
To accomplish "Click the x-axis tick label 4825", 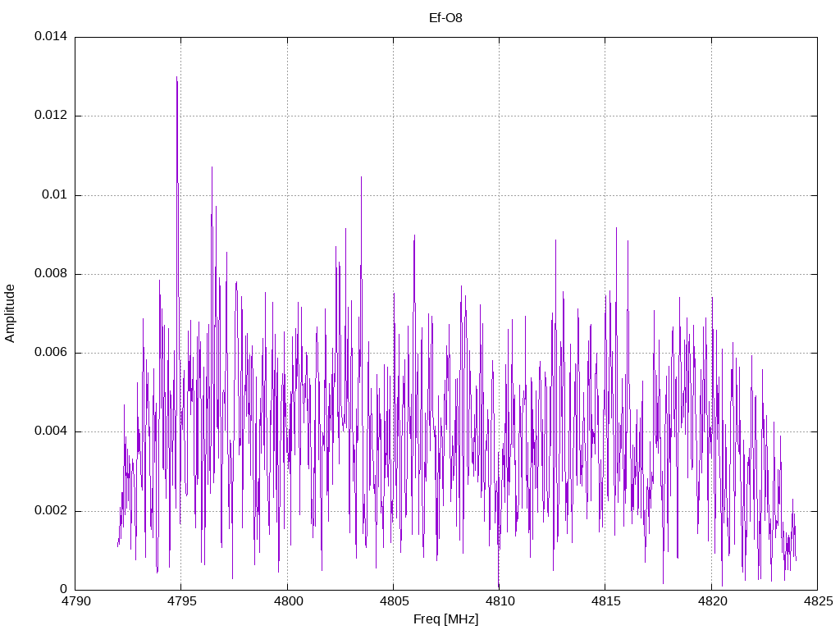I will coord(818,601).
